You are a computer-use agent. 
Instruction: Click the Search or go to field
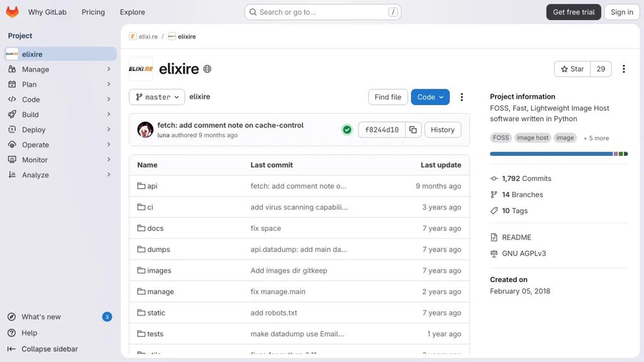pos(323,12)
